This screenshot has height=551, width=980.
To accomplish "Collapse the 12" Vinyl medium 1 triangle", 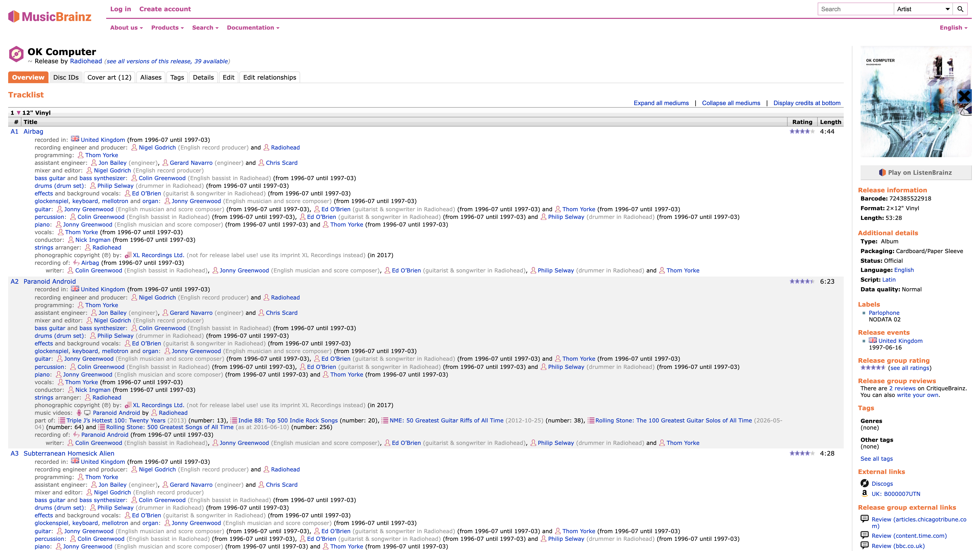I will 18,113.
